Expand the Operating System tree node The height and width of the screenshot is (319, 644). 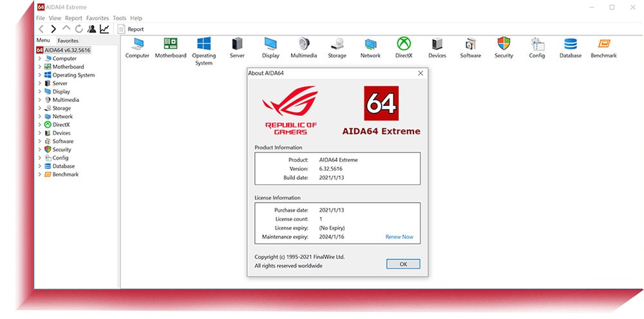[x=40, y=75]
